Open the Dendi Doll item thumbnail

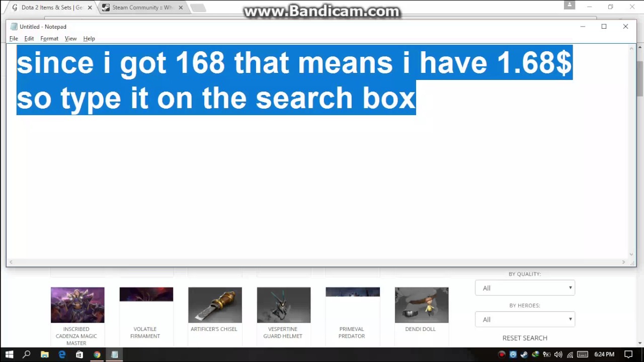422,305
